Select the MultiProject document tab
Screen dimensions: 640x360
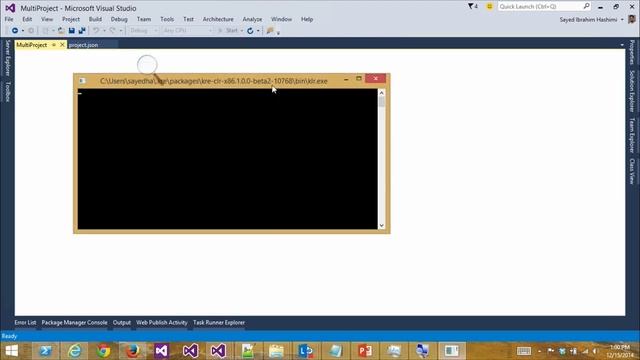[x=32, y=45]
